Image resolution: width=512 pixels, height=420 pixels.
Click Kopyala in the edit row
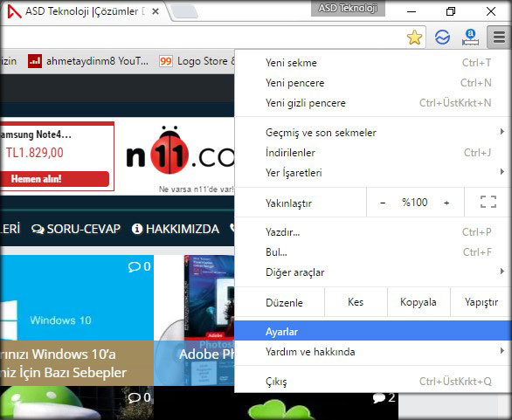pyautogui.click(x=419, y=302)
